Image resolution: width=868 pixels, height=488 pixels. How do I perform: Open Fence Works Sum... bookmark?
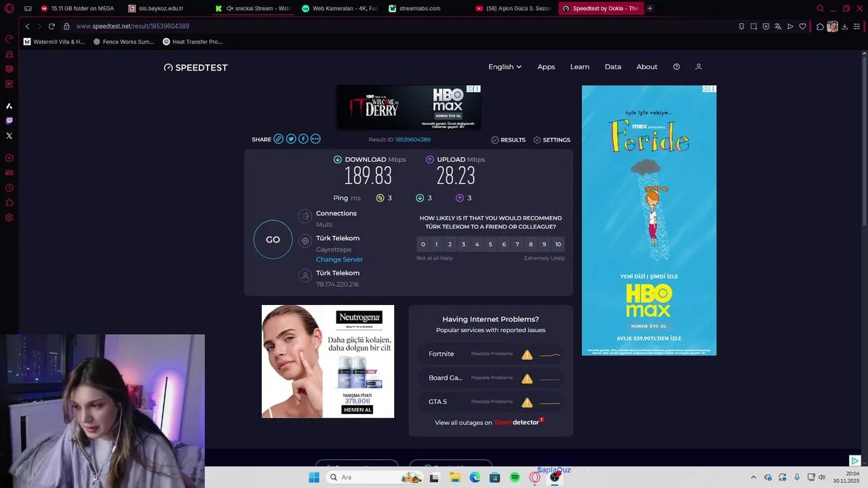pyautogui.click(x=123, y=41)
